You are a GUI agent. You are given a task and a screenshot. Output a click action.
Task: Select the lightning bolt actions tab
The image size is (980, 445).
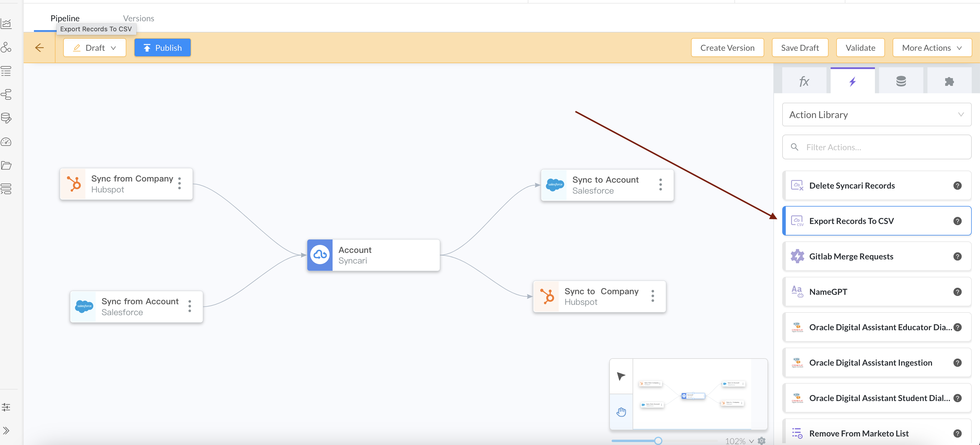(852, 81)
